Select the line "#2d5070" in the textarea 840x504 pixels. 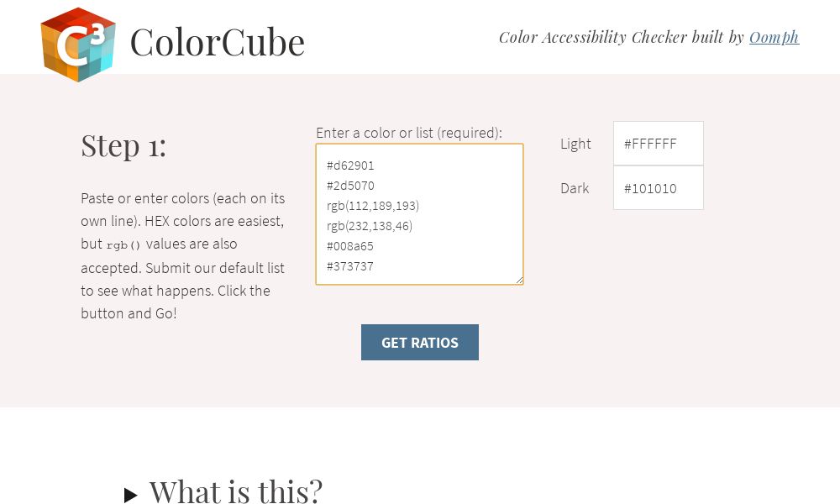tap(350, 186)
